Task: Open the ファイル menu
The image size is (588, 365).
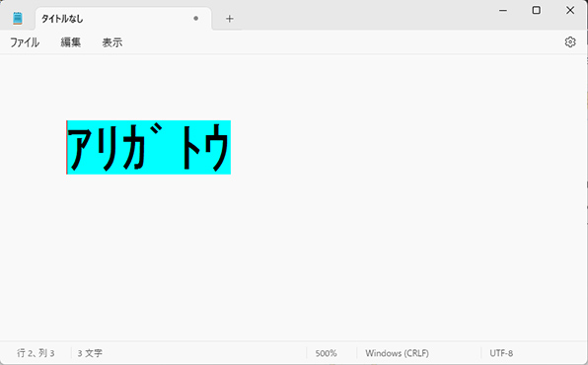Action: [x=25, y=42]
